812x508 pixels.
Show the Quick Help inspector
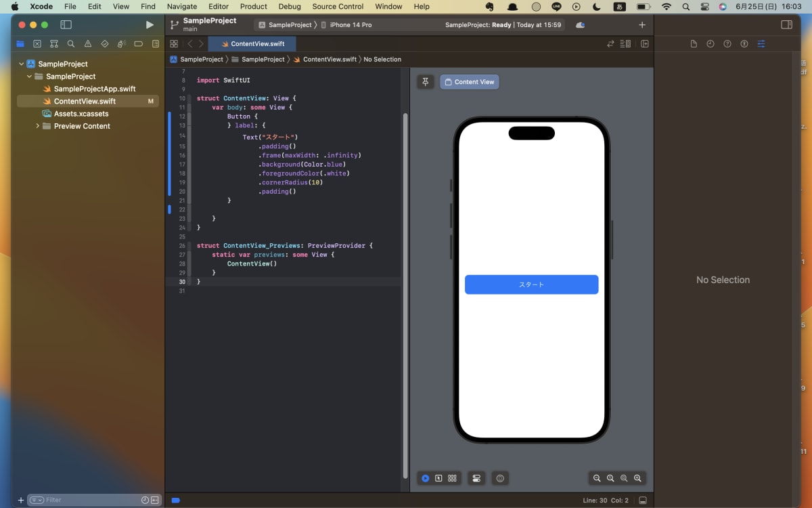(x=727, y=43)
